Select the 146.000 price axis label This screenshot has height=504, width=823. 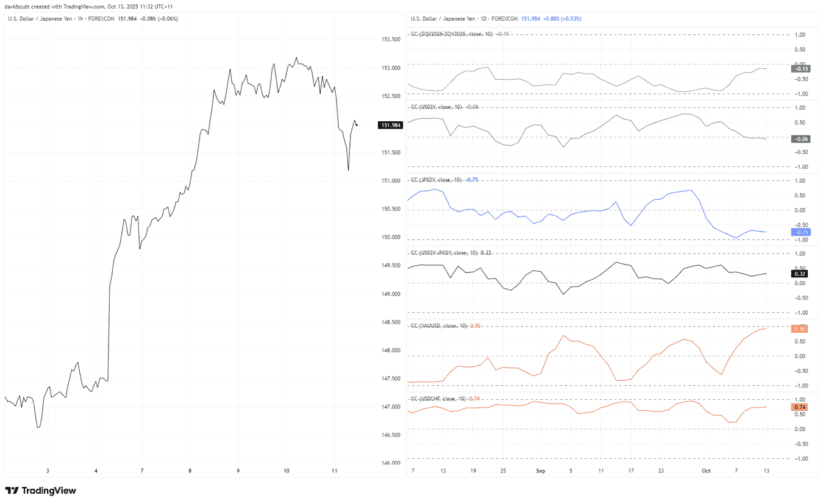tap(391, 463)
